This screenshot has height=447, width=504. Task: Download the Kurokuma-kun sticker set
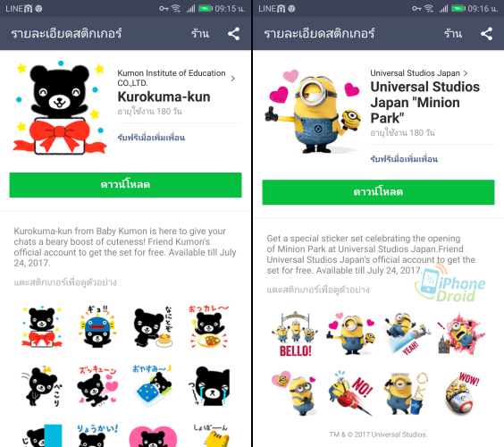point(125,185)
